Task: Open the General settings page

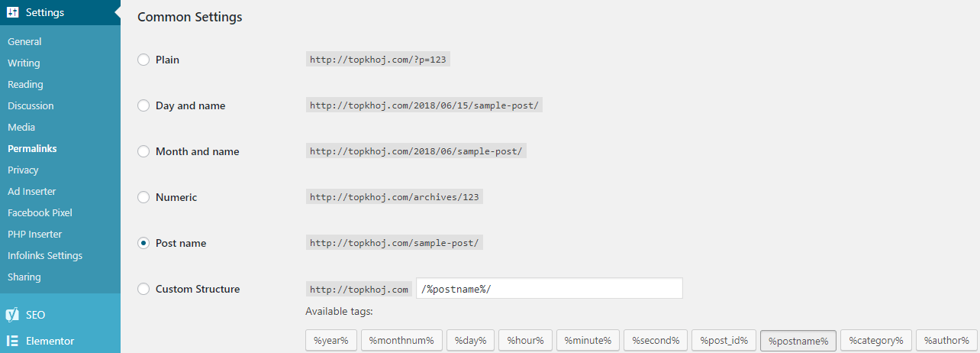Action: 24,41
